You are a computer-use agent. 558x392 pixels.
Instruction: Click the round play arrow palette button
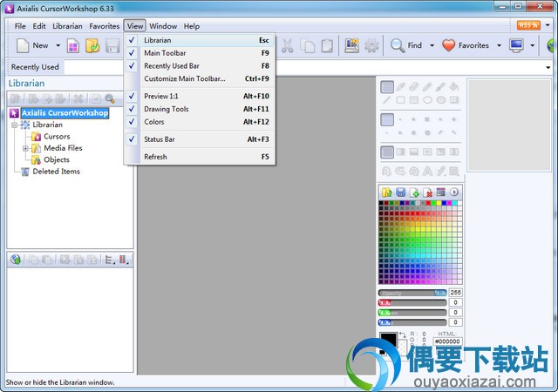pyautogui.click(x=454, y=193)
